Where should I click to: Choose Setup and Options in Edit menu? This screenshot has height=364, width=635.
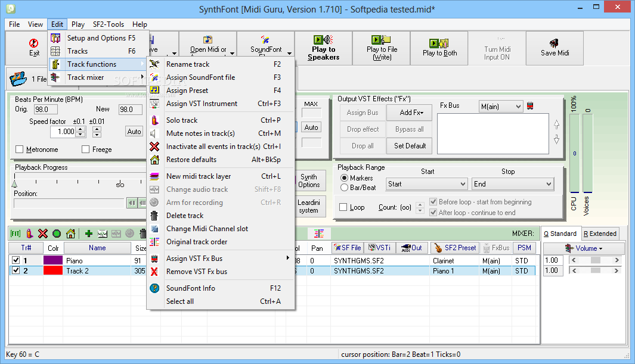[x=98, y=38]
